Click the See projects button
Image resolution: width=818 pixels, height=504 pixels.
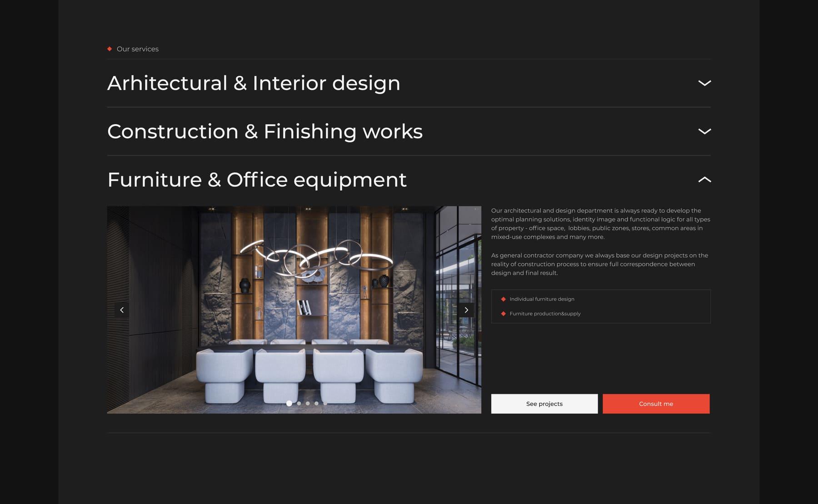(544, 404)
